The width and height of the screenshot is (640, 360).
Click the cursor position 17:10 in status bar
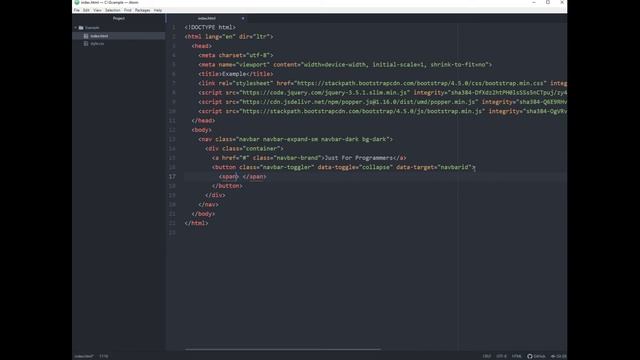[104, 356]
